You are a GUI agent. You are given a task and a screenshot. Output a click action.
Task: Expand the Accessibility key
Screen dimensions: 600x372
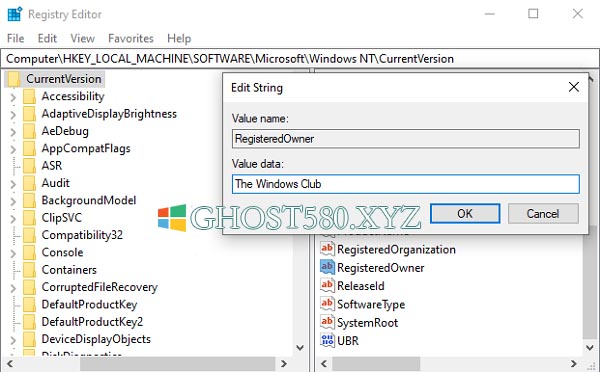tap(13, 97)
